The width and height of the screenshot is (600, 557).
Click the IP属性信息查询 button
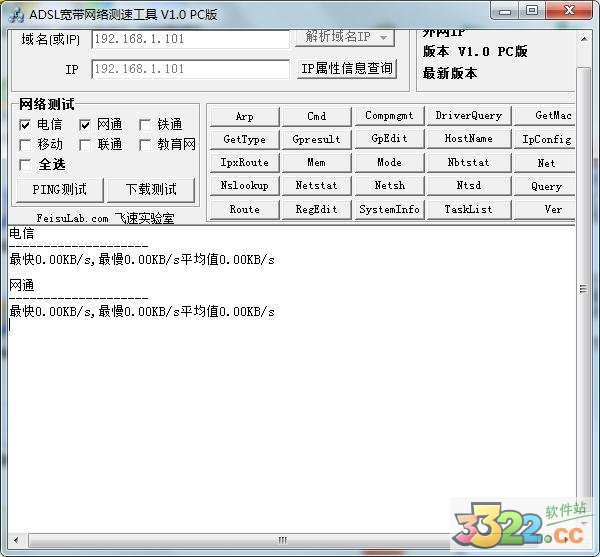click(x=347, y=69)
